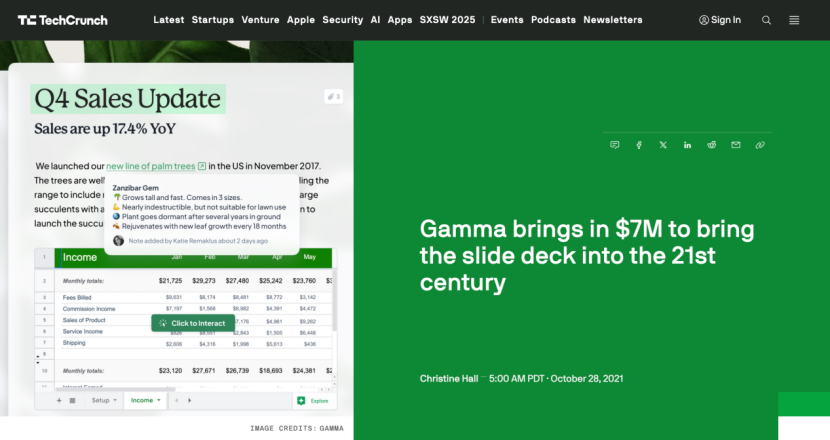Open the search icon in header
Image resolution: width=830 pixels, height=440 pixels.
(x=766, y=20)
